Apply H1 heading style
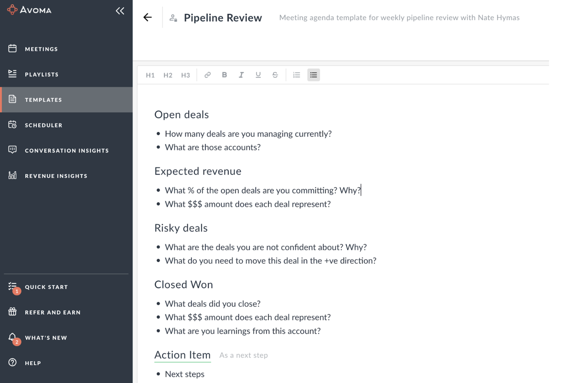The width and height of the screenshot is (588, 383). coord(150,75)
